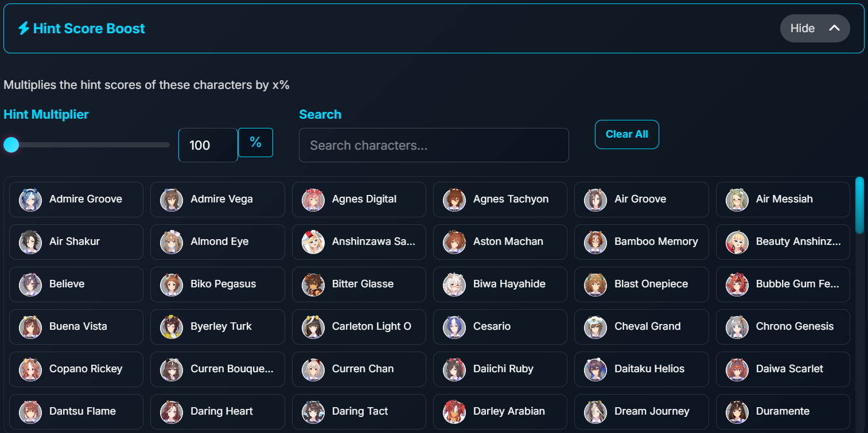Select Buena Vista's avatar icon

pyautogui.click(x=30, y=327)
